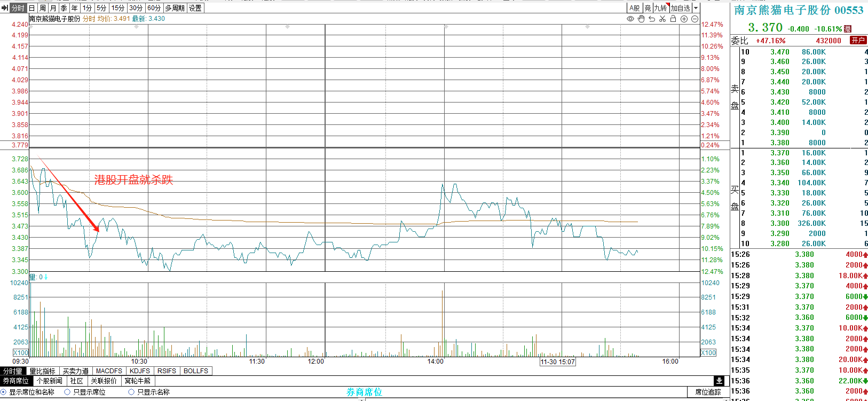
Task: Select RSIFS indicator tab
Action: pyautogui.click(x=167, y=371)
